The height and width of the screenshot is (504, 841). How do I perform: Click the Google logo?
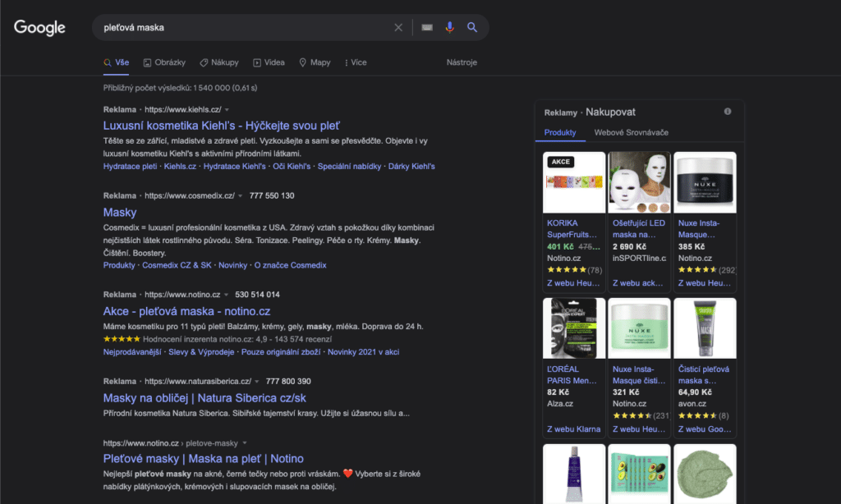click(39, 27)
